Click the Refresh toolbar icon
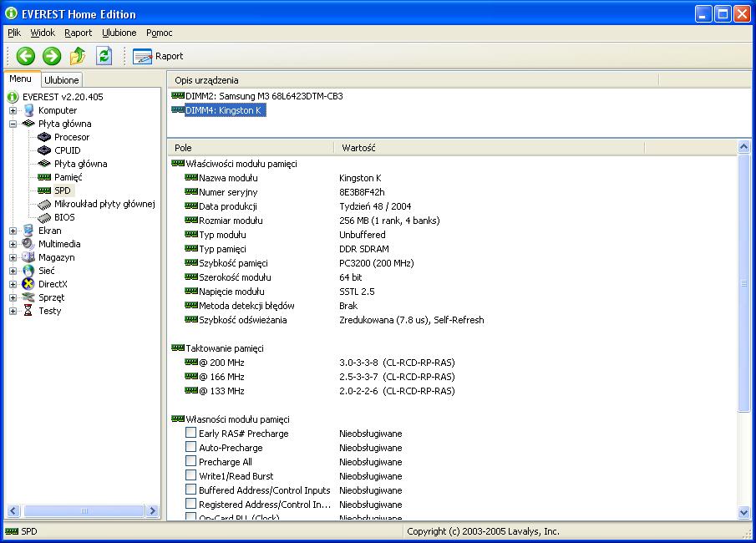Screen dimensions: 756x543 click(104, 56)
